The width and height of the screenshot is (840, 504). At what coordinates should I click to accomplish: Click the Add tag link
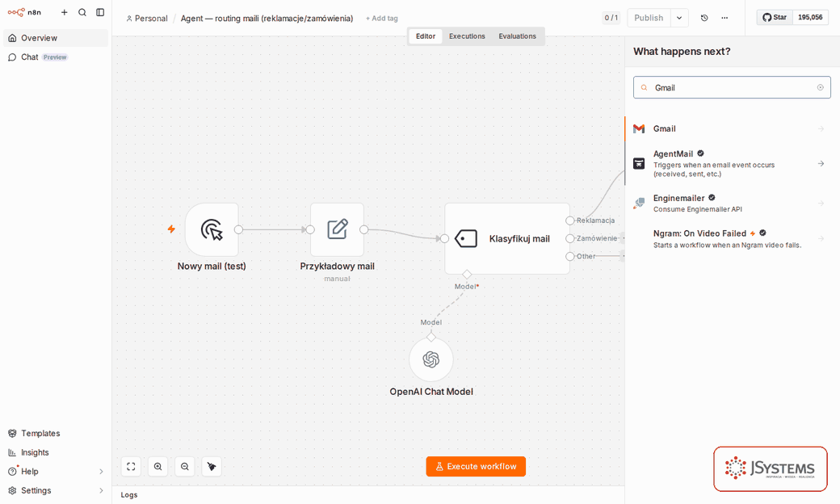point(382,19)
